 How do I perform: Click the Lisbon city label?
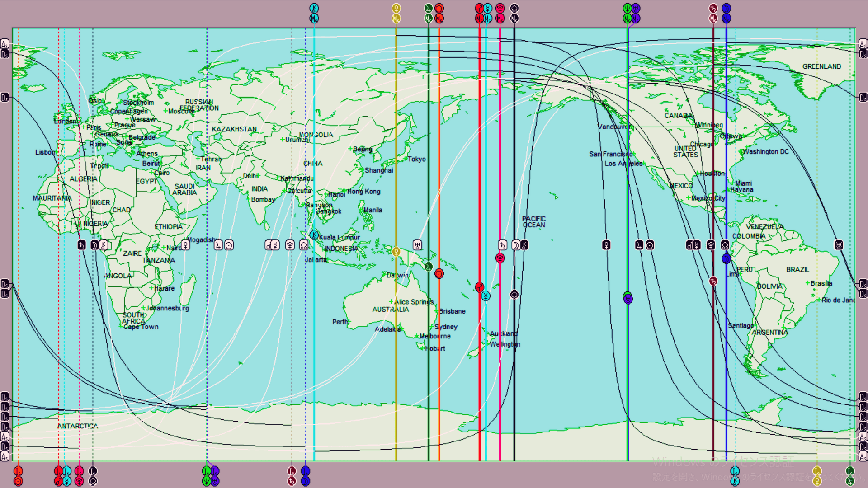(x=45, y=152)
